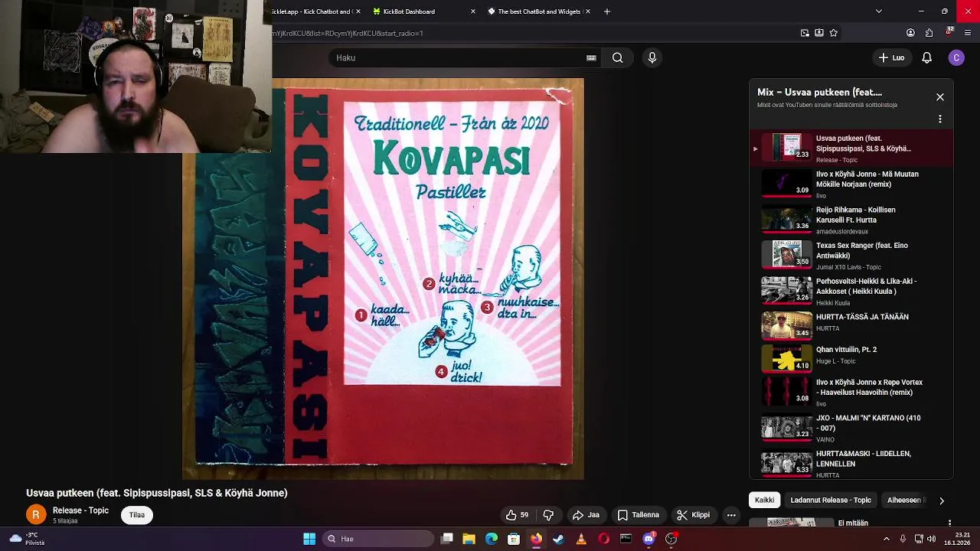Open the extensions puzzle icon
Image resolution: width=980 pixels, height=551 pixels.
[929, 33]
